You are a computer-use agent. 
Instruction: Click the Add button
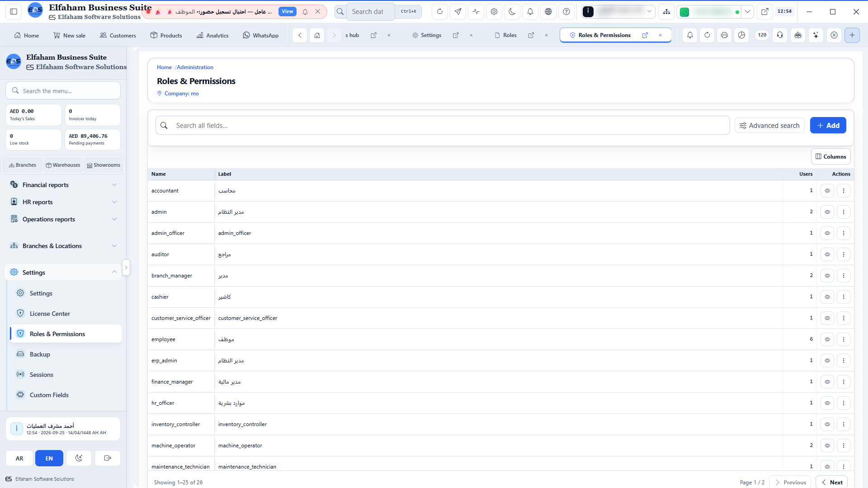(828, 126)
